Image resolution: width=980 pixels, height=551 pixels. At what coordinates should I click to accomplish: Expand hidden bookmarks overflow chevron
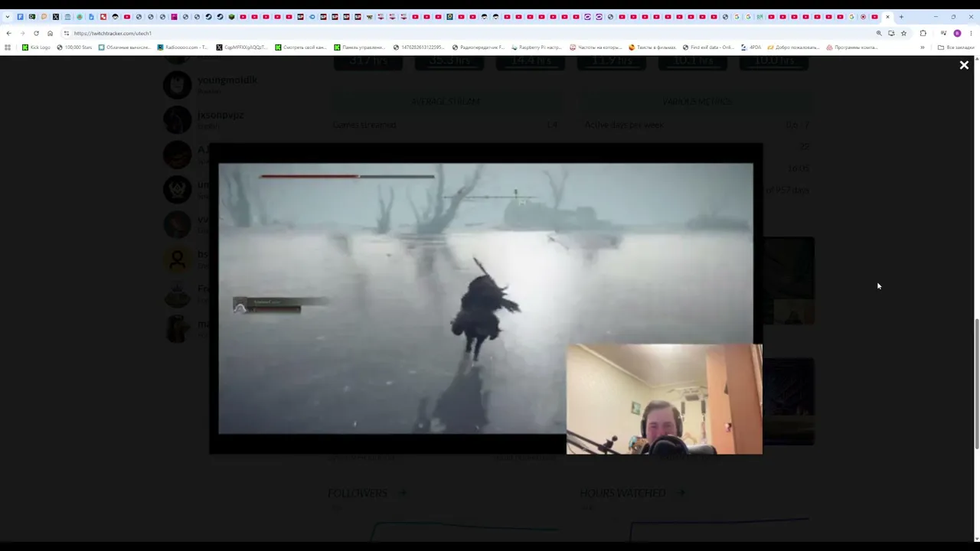(922, 47)
